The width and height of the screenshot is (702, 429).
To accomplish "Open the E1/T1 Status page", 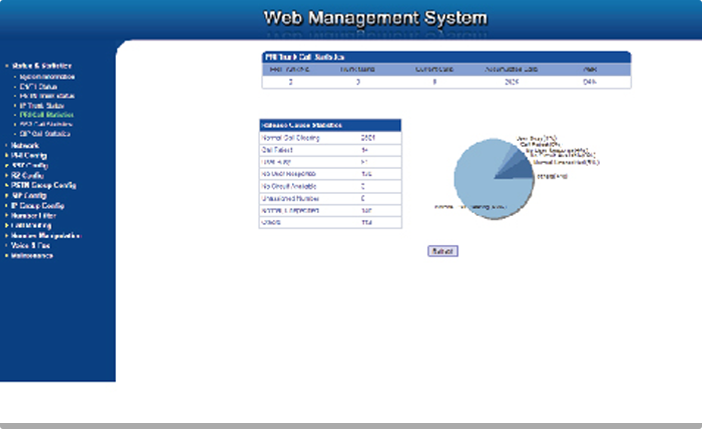I will pos(38,87).
